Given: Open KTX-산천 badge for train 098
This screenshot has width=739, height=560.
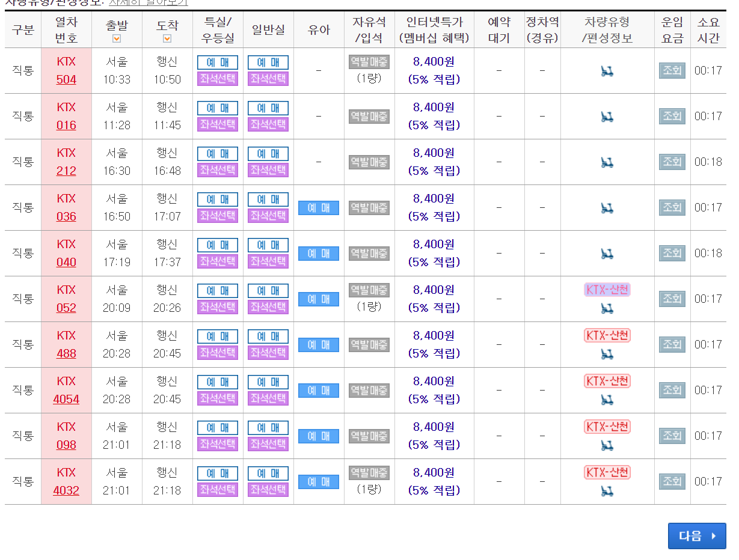Looking at the screenshot, I should (x=607, y=427).
